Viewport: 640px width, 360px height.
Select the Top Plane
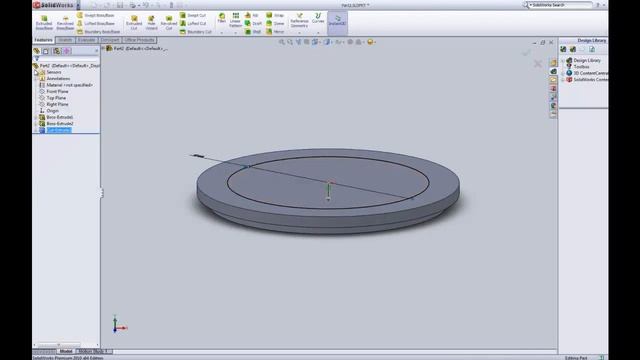56,98
